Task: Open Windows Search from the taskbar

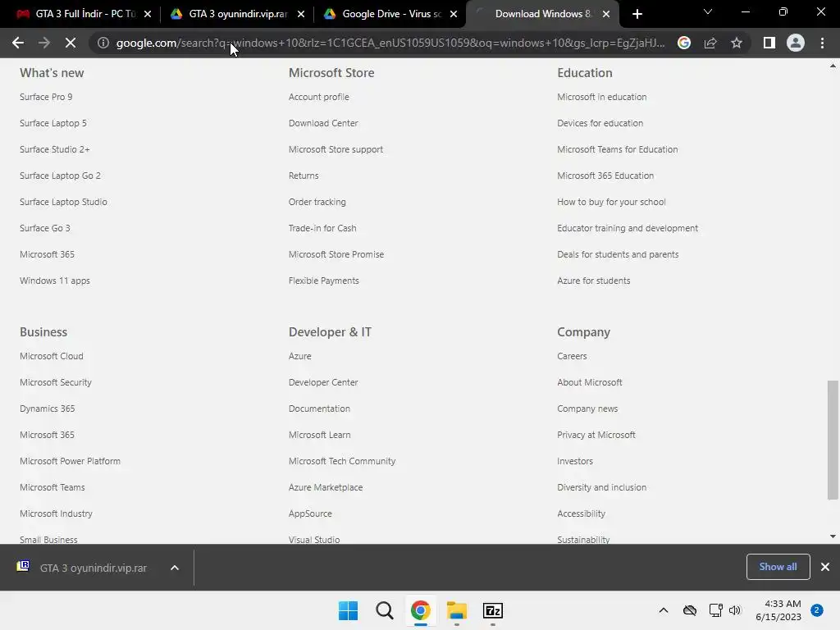Action: 384,610
